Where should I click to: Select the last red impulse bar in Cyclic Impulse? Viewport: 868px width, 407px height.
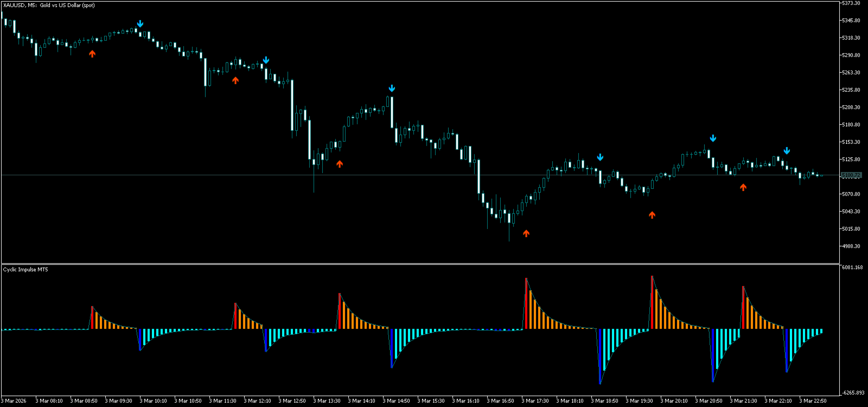click(743, 308)
